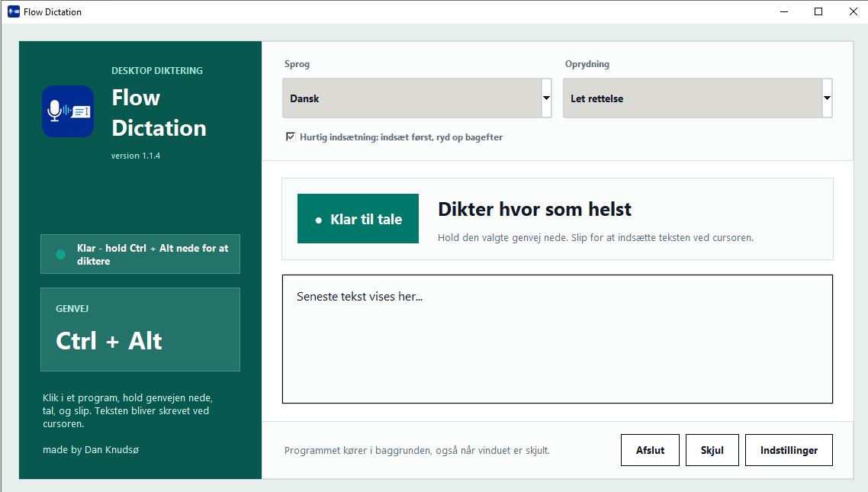
Task: Click the Programmet kører i baggrunden note
Action: pos(417,451)
